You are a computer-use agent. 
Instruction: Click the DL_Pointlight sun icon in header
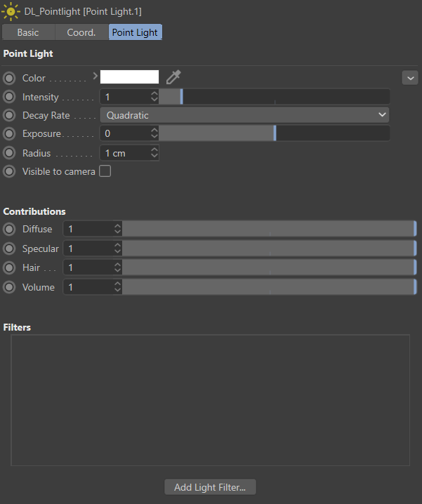click(x=11, y=12)
